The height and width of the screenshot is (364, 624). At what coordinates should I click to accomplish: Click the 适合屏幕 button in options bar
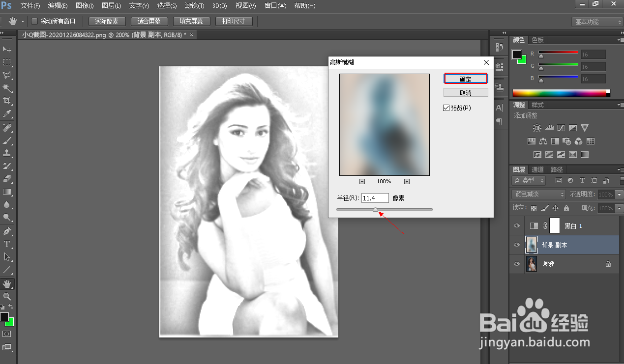[149, 21]
